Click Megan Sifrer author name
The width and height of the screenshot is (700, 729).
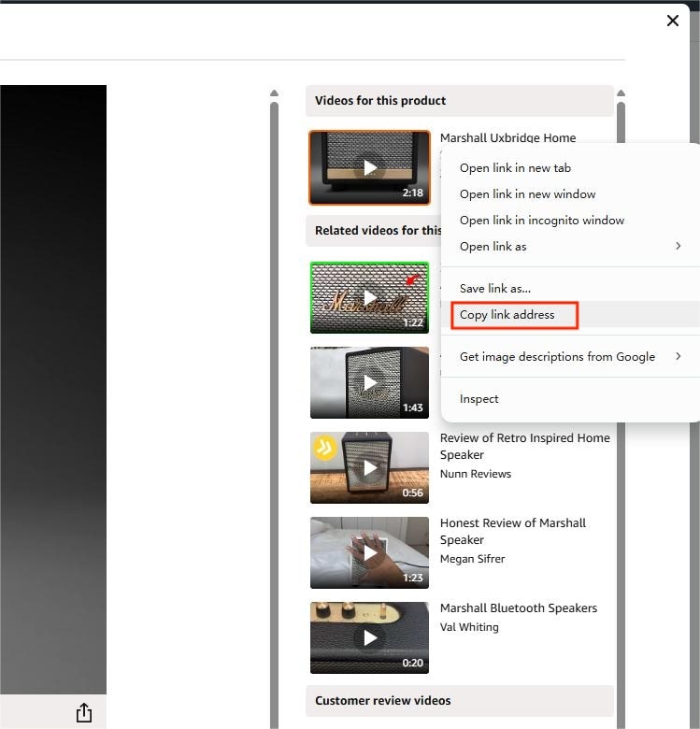point(472,559)
